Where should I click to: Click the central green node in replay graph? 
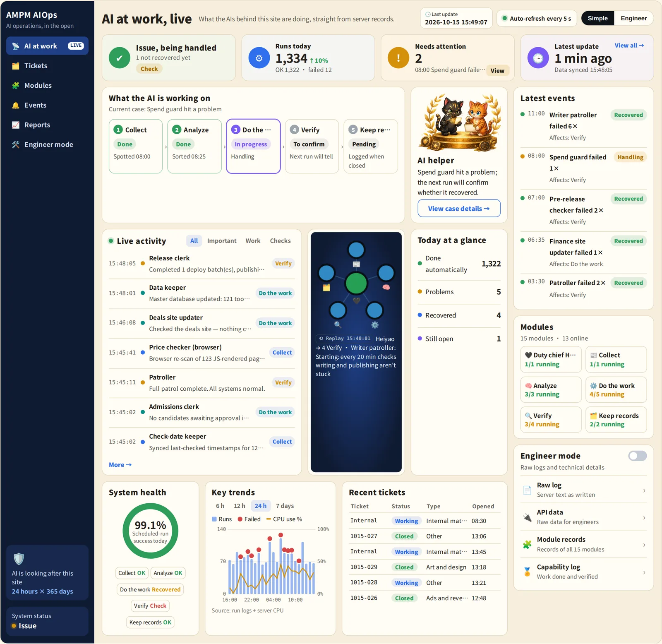pyautogui.click(x=356, y=284)
